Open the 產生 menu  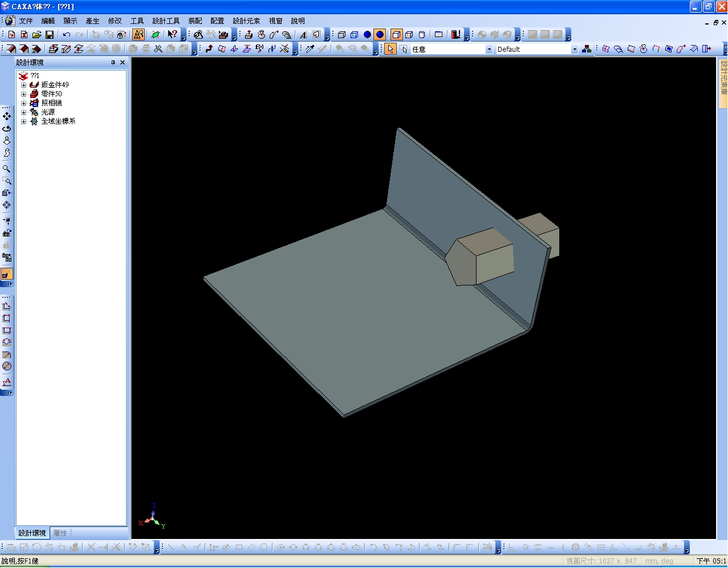pos(92,21)
